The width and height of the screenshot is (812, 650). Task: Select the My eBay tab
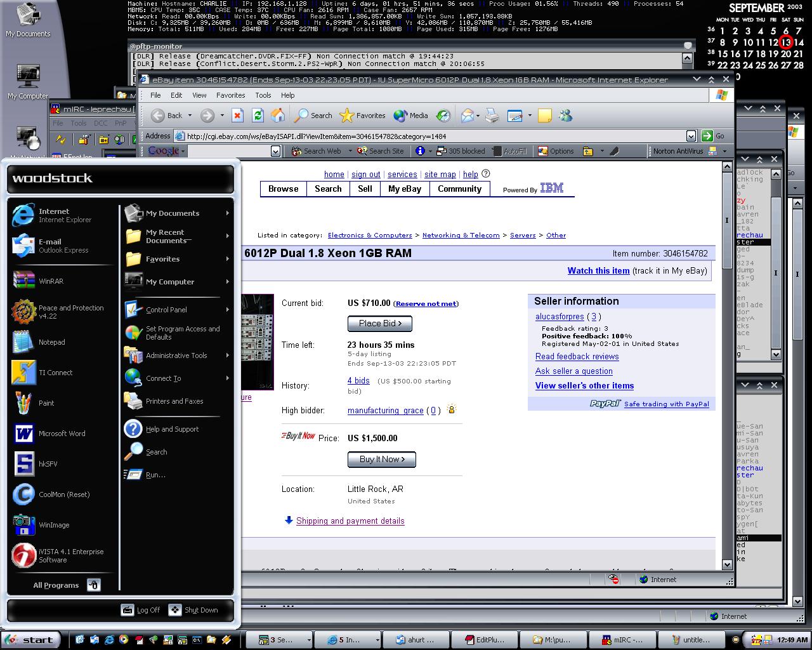click(x=405, y=189)
